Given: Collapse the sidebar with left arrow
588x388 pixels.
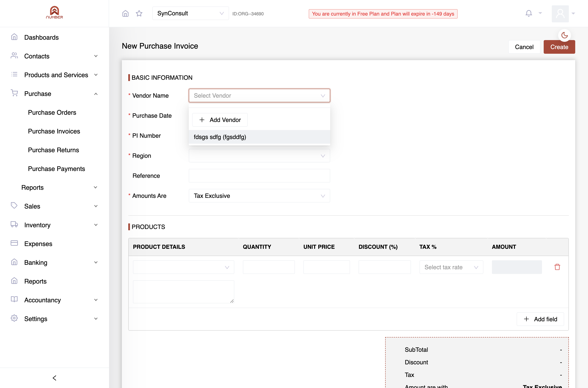Looking at the screenshot, I should point(54,378).
